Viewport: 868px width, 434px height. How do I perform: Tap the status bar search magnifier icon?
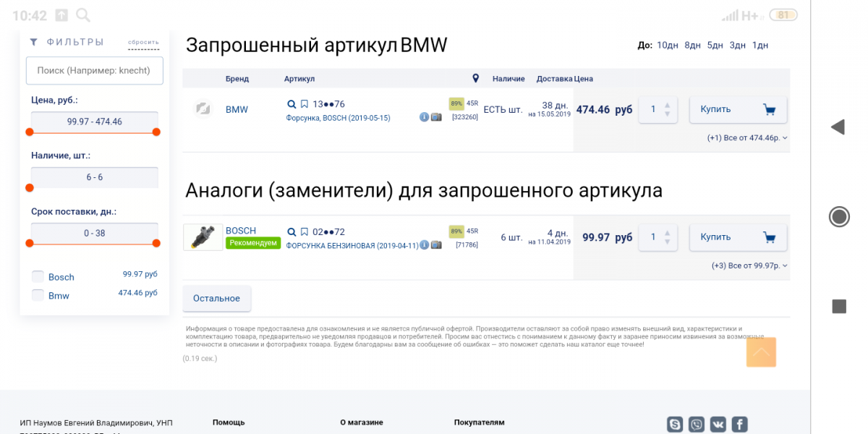(83, 15)
